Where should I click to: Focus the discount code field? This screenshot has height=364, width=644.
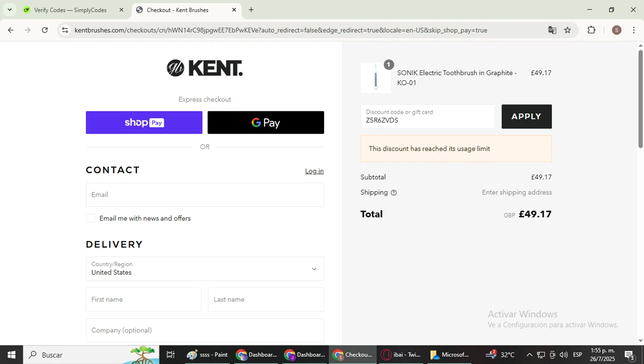[x=428, y=116]
